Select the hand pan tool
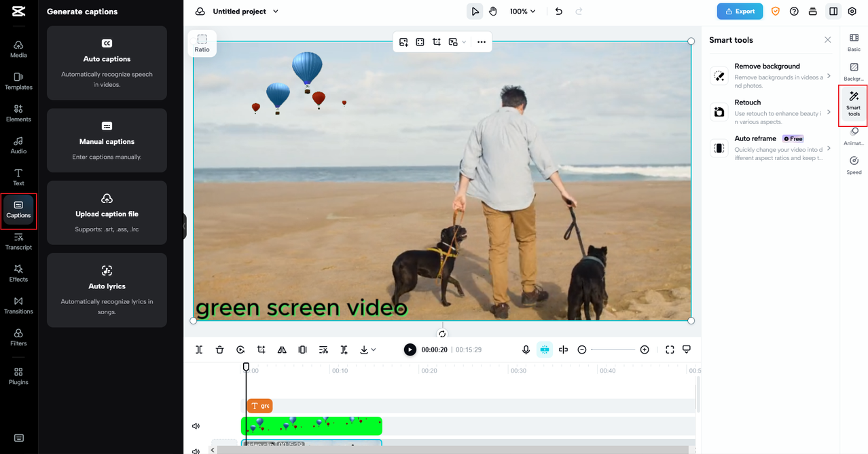This screenshot has height=454, width=868. pyautogui.click(x=493, y=12)
